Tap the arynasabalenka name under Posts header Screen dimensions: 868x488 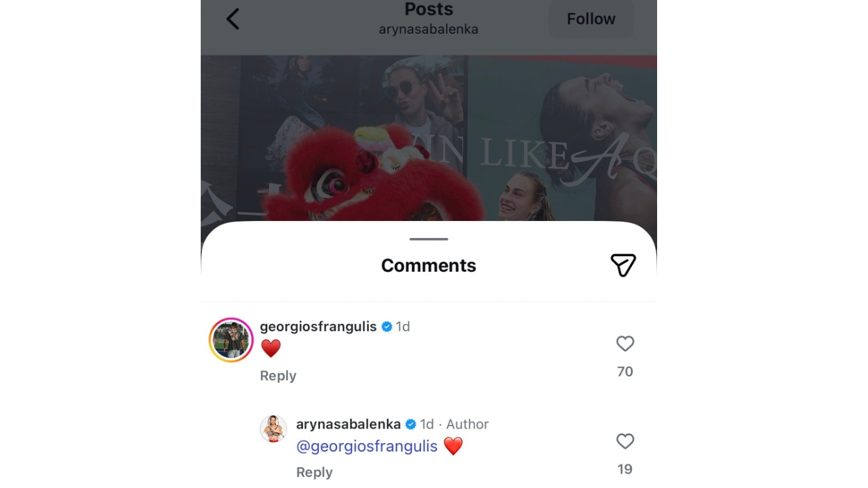pyautogui.click(x=429, y=29)
